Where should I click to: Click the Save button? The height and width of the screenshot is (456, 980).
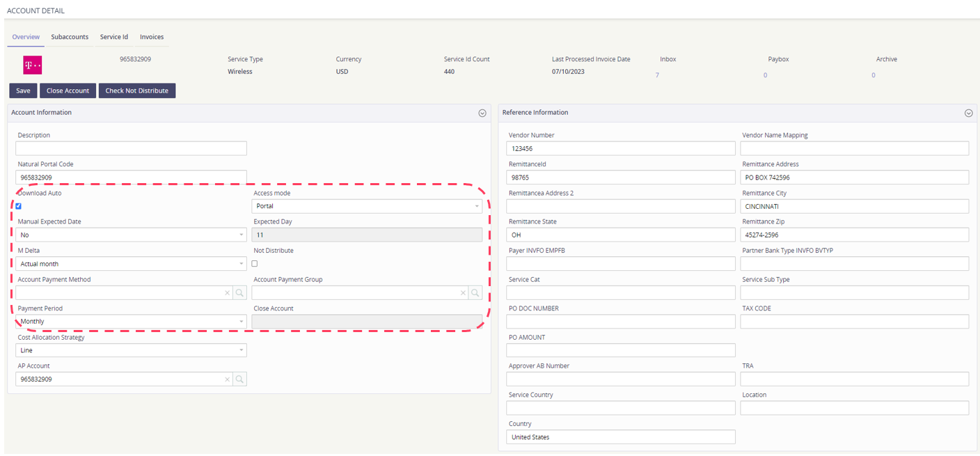click(23, 91)
